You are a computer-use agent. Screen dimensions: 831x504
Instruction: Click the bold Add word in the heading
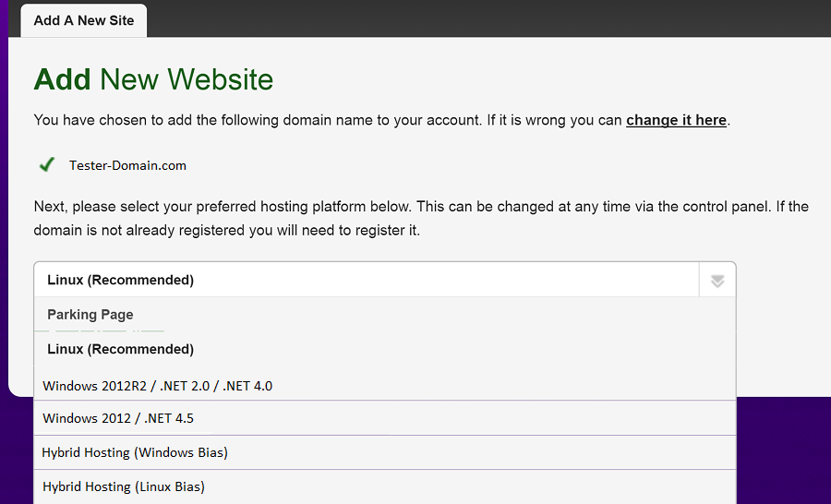pos(63,79)
